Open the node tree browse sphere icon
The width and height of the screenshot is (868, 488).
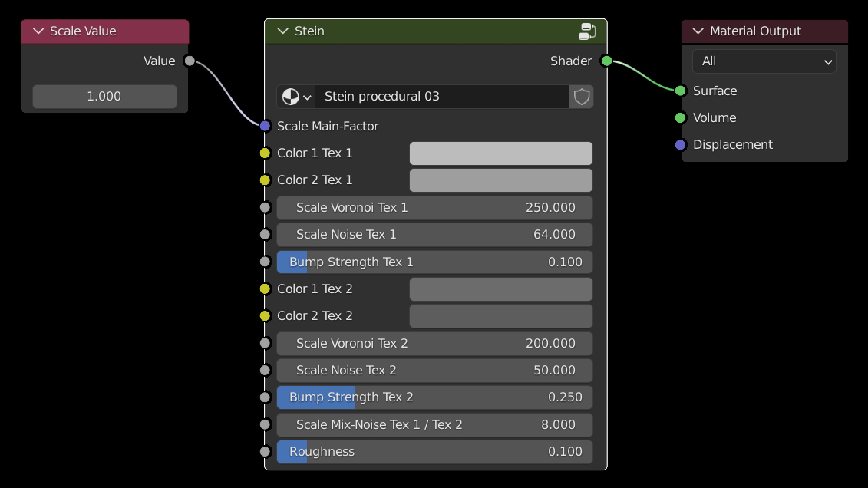[296, 97]
